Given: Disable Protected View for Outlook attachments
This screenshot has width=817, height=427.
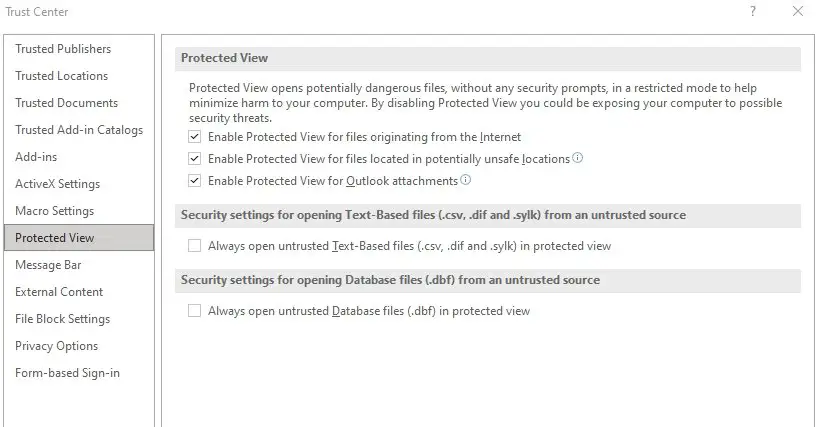Looking at the screenshot, I should click(x=194, y=180).
